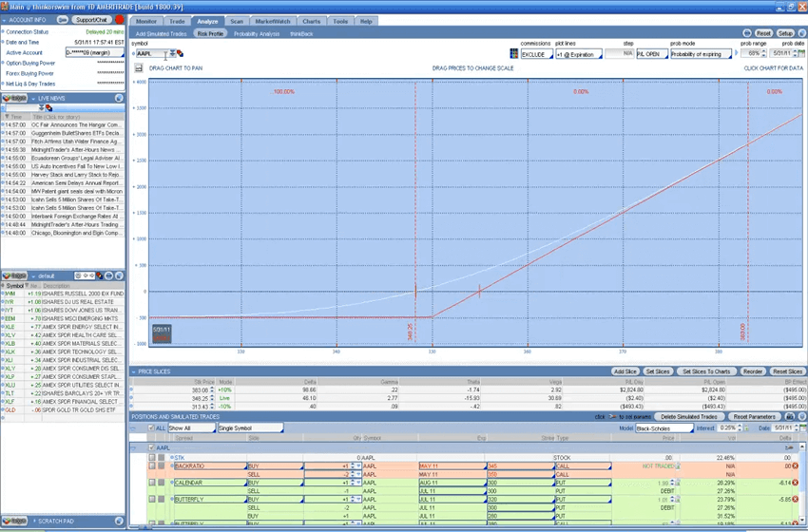This screenshot has height=532, width=808.
Task: Click the Interest 0.25% stepper
Action: pos(740,427)
